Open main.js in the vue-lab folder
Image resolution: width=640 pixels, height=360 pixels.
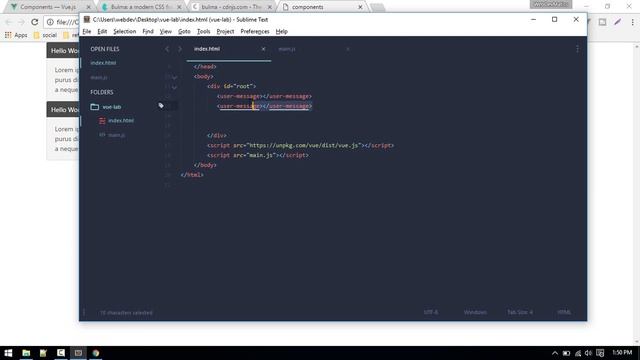[117, 135]
